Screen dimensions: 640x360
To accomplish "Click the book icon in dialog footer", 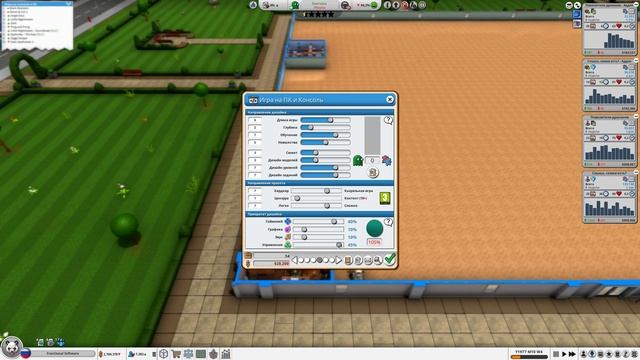I will 348,260.
